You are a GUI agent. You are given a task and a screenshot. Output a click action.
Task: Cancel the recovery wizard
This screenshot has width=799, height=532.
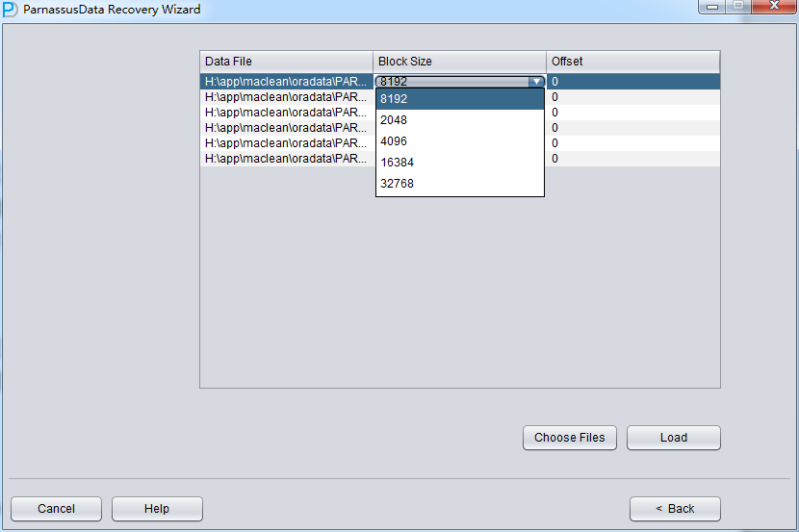tap(56, 509)
